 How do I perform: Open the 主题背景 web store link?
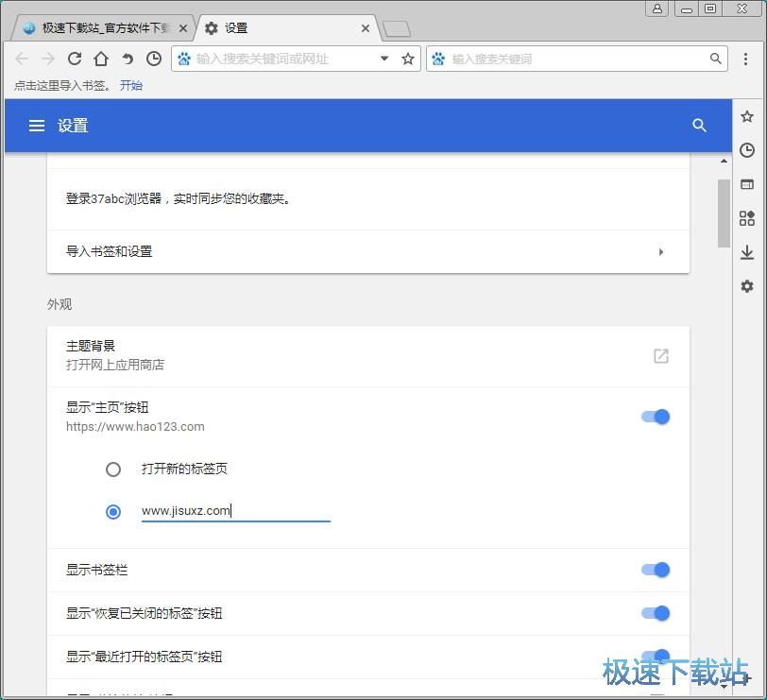pyautogui.click(x=660, y=356)
